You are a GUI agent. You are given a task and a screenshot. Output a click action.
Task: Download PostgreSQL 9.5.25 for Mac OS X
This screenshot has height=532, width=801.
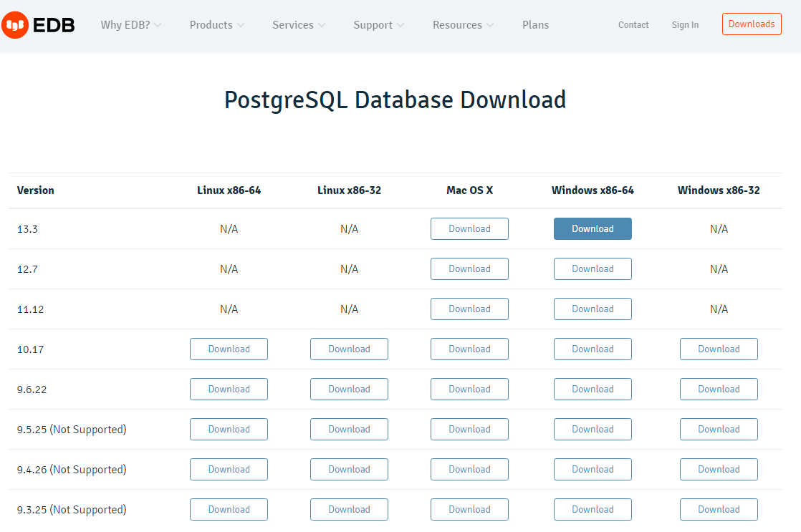469,429
